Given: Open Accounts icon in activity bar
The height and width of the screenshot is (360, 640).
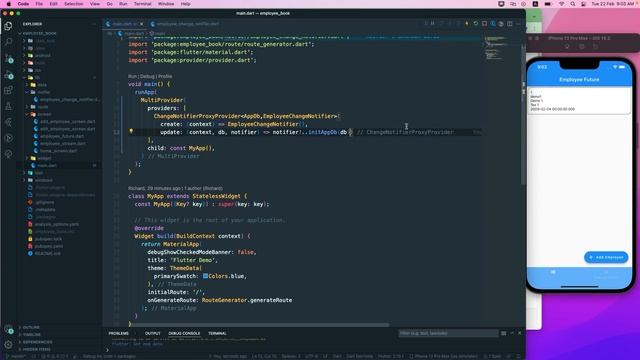Looking at the screenshot, I should coord(8,329).
